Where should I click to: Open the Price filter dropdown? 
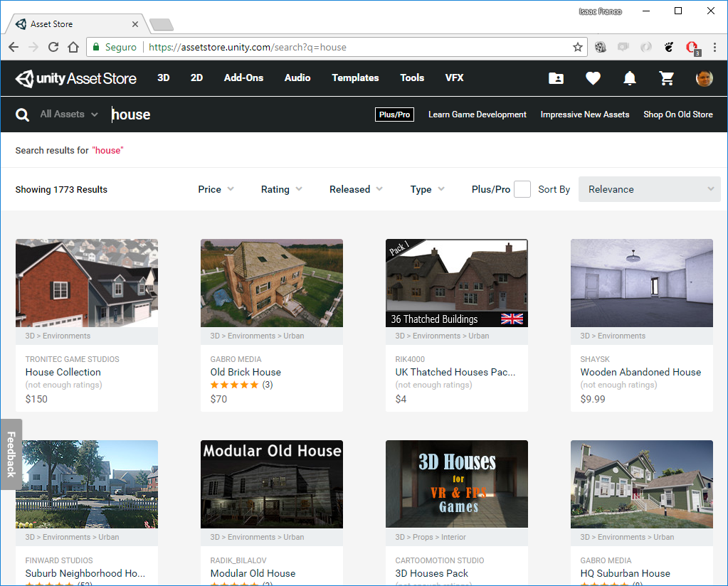click(216, 189)
